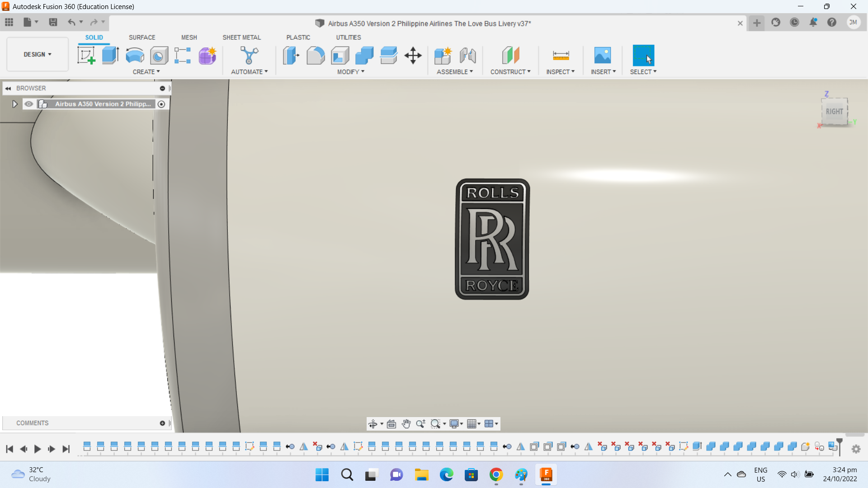868x488 pixels.
Task: Click the Midplane construct icon
Action: (511, 56)
